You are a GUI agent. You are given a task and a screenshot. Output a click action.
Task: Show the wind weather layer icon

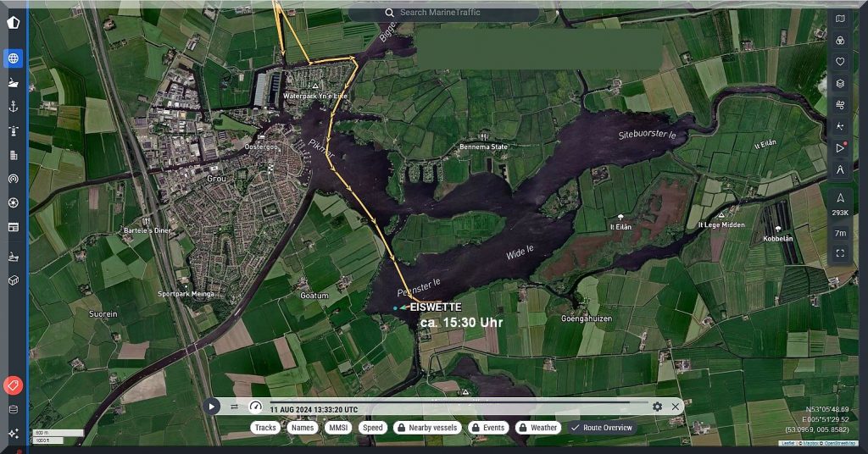pyautogui.click(x=840, y=105)
